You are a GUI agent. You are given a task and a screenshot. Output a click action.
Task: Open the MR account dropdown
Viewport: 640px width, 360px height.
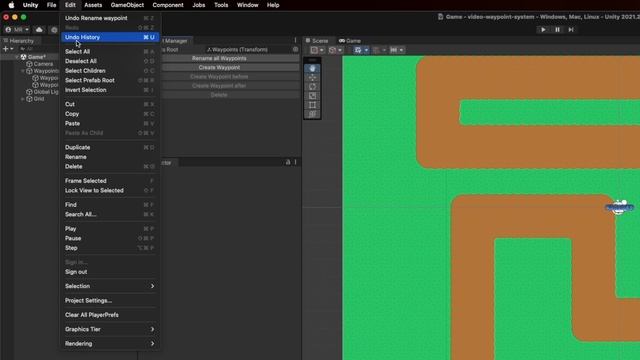tap(27, 29)
